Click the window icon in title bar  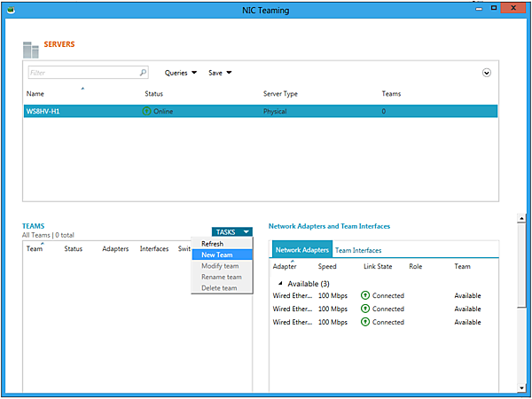(x=12, y=10)
